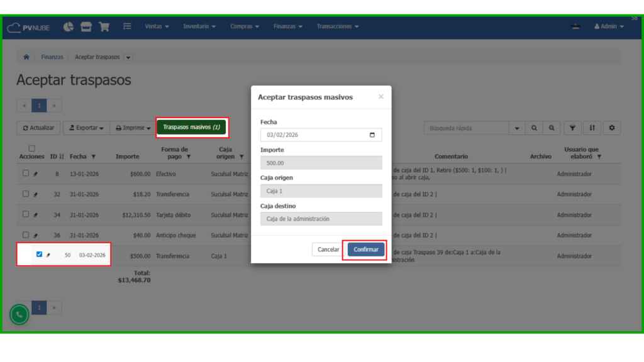This screenshot has height=362, width=644.
Task: Click the store icon in navbar
Action: [86, 26]
